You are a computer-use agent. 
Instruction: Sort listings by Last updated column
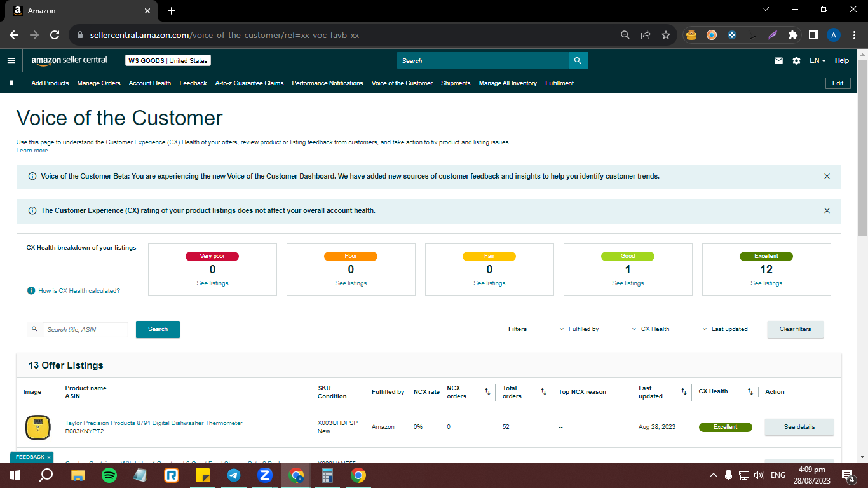pos(684,391)
